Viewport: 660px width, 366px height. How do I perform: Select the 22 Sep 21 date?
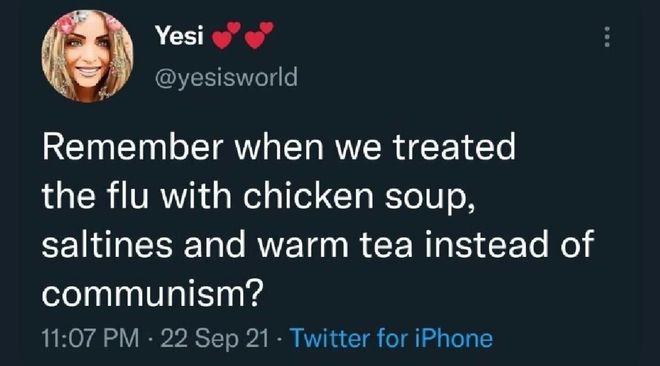(x=214, y=339)
